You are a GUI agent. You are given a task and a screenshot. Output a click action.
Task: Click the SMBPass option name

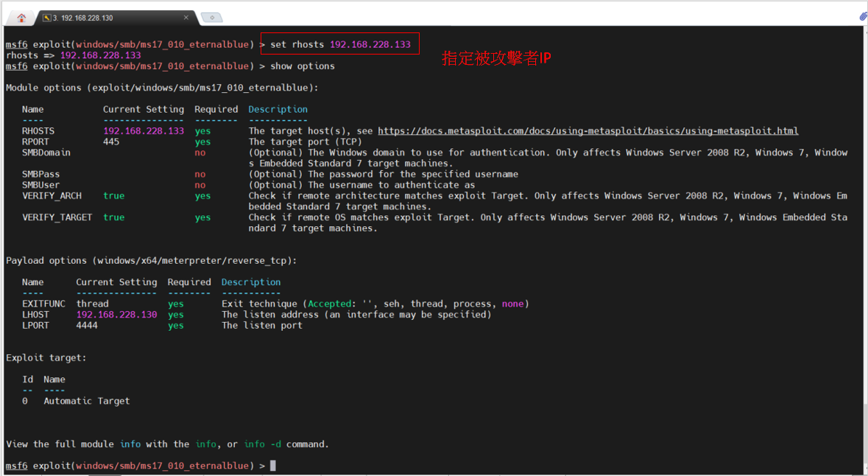pos(41,174)
